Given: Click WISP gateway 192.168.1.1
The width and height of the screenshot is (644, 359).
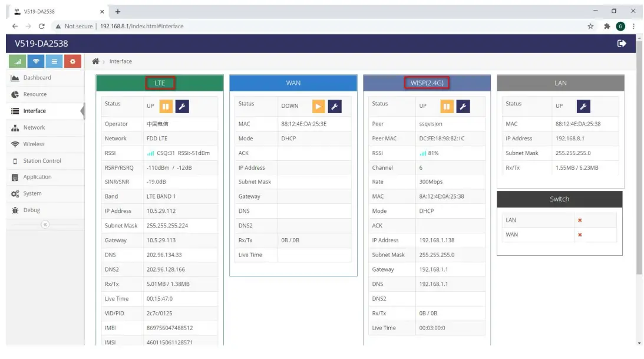Looking at the screenshot, I should pos(433,270).
